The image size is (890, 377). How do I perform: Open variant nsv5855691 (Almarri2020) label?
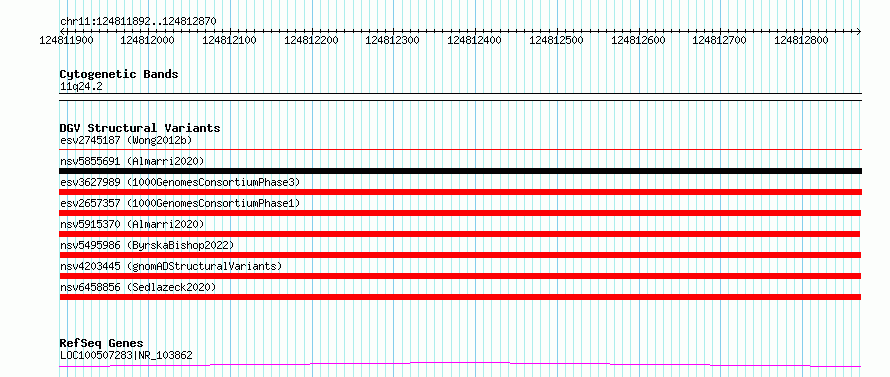click(132, 161)
